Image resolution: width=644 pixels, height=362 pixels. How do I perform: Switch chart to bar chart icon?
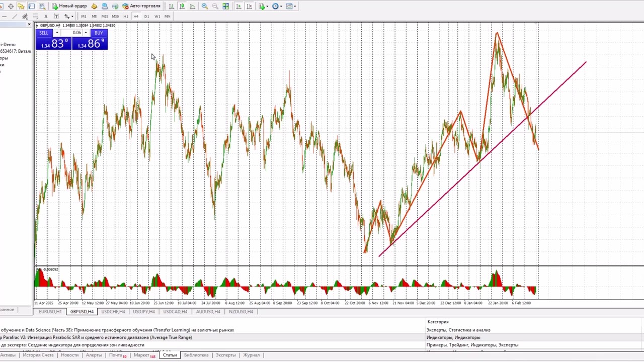[172, 6]
